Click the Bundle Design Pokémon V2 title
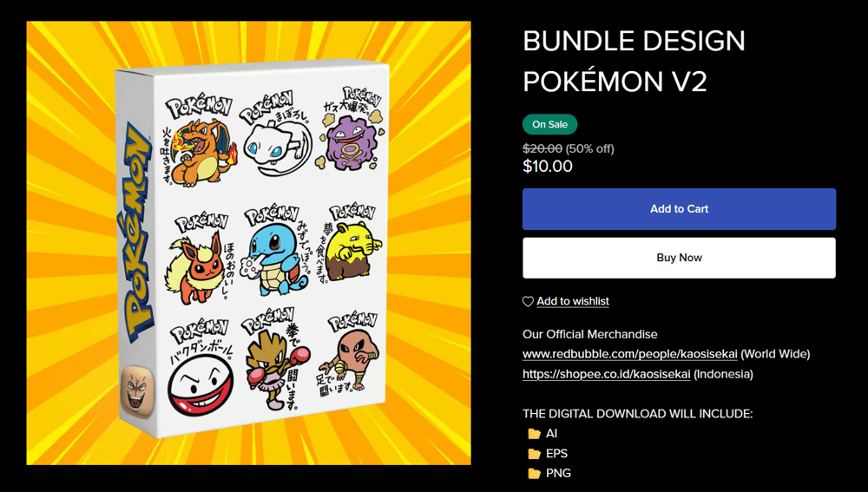Screen dimensions: 868x492 point(634,61)
